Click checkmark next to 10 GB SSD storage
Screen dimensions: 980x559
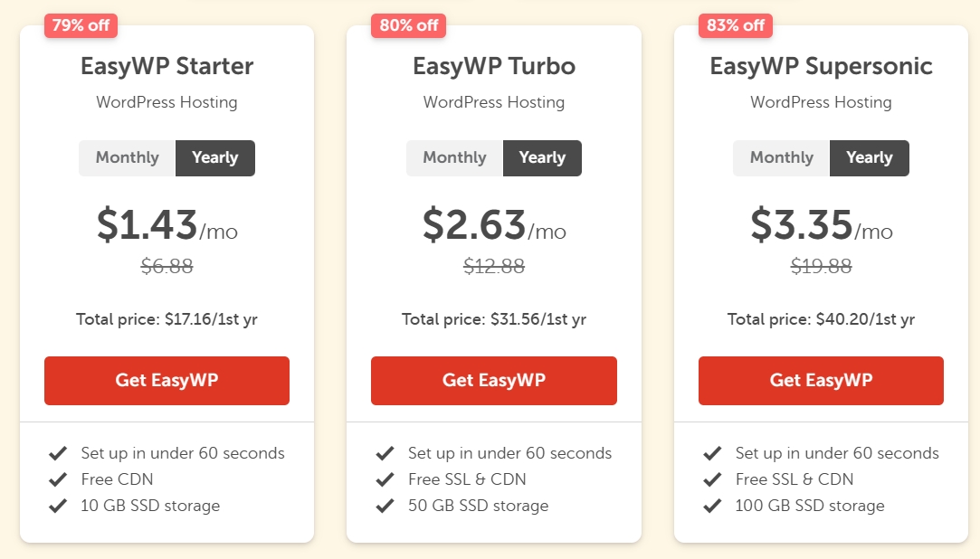click(59, 506)
